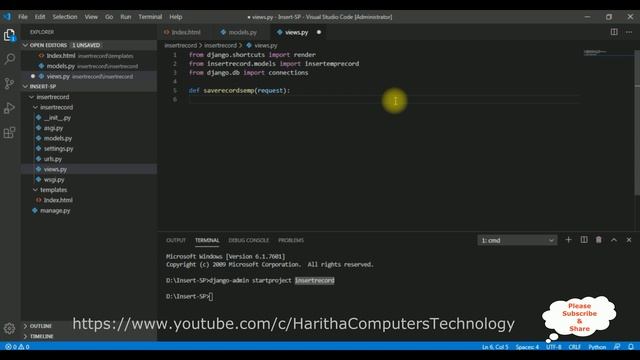Viewport: 640px width, 360px height.
Task: Create a new terminal with plus icon
Action: [568, 240]
